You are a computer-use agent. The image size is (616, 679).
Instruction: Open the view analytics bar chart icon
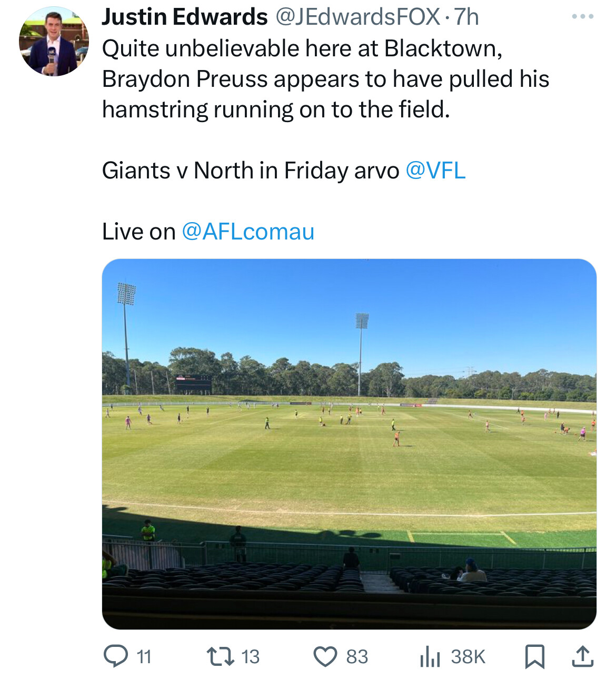coord(430,657)
